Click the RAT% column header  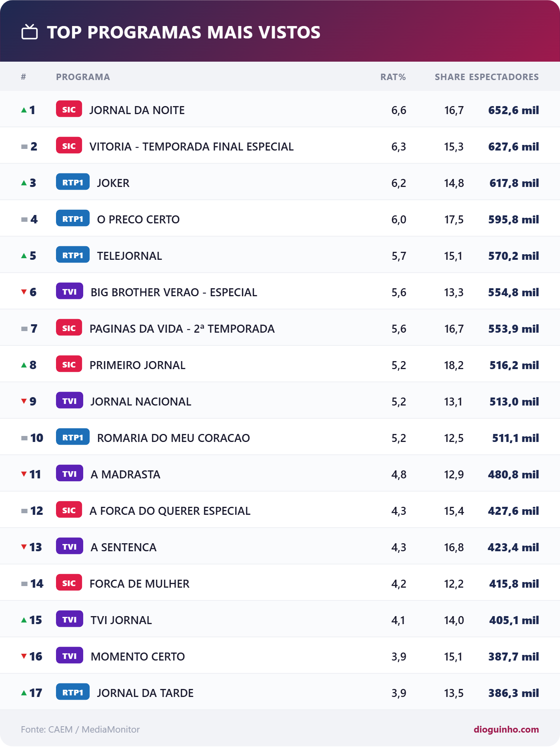393,77
